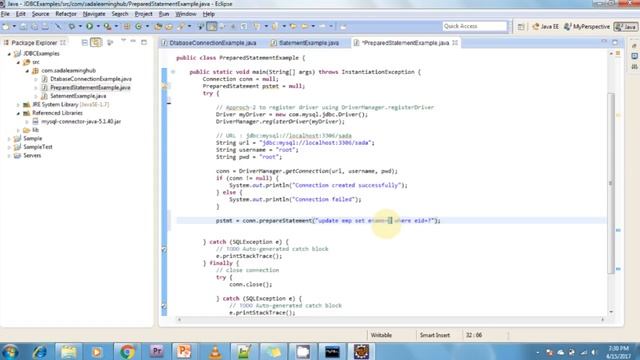This screenshot has height=360, width=640.
Task: Expand the Sample project node
Action: click(9, 139)
